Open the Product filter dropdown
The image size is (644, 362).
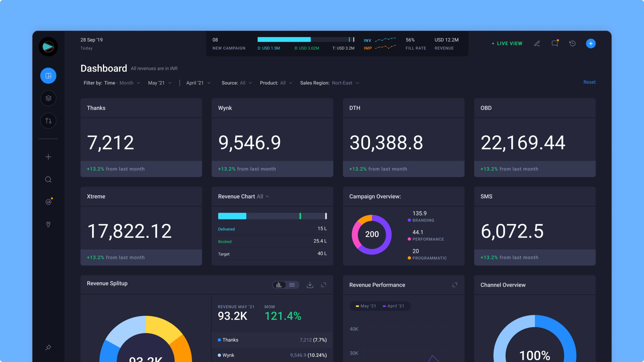[x=276, y=83]
